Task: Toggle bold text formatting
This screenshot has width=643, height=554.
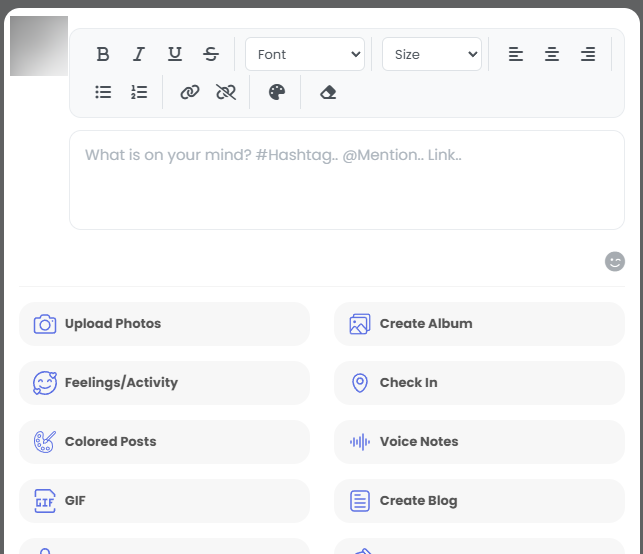Action: 103,54
